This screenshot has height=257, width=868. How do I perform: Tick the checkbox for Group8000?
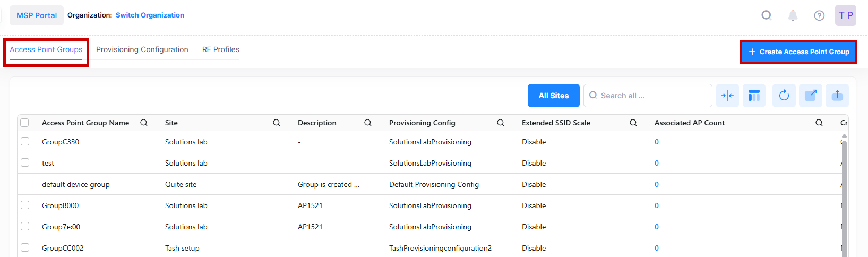point(25,205)
